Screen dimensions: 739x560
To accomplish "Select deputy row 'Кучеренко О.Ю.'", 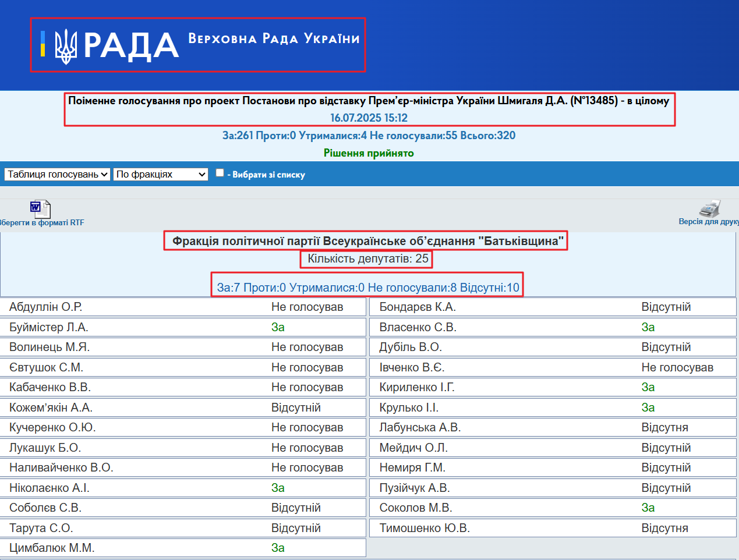I will [183, 427].
